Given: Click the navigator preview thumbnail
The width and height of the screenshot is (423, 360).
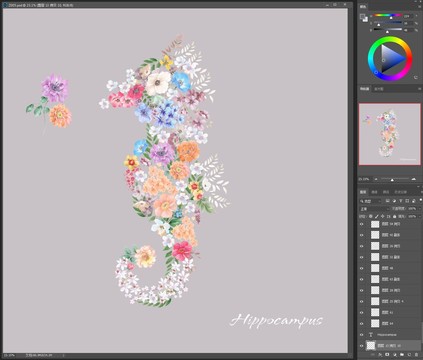Looking at the screenshot, I should [390, 134].
